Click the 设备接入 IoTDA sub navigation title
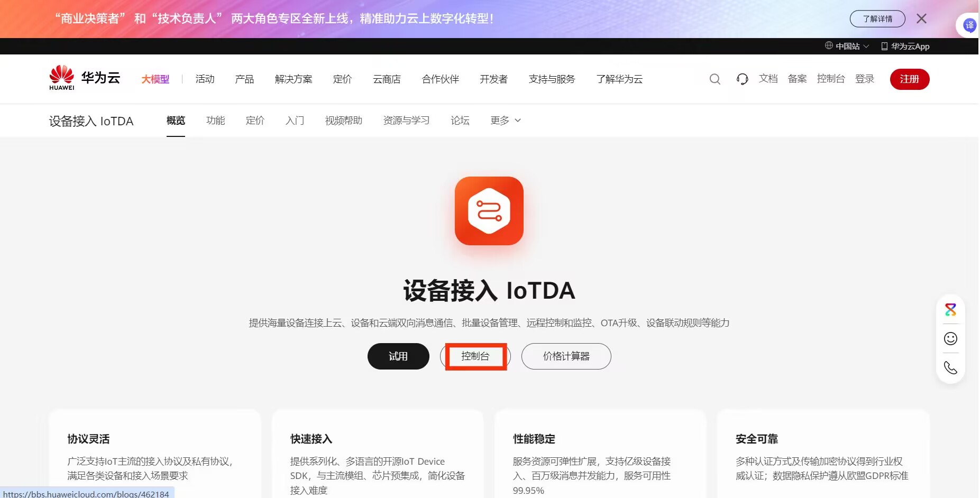980x498 pixels. pyautogui.click(x=91, y=121)
